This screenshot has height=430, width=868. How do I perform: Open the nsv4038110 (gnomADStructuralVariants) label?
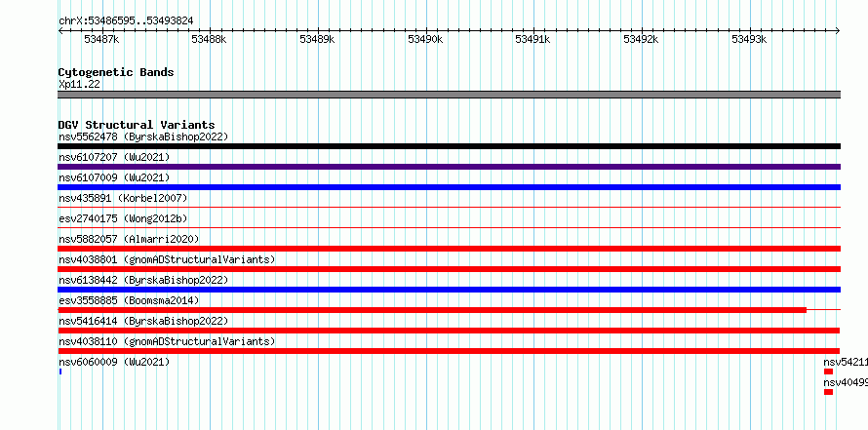[x=167, y=341]
